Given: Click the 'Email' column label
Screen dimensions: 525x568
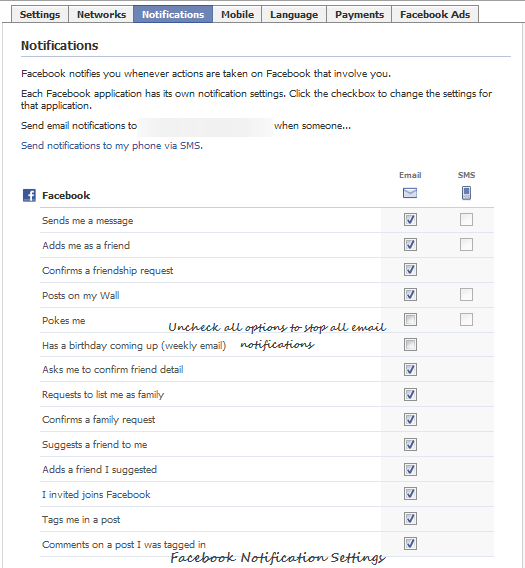Looking at the screenshot, I should point(410,175).
